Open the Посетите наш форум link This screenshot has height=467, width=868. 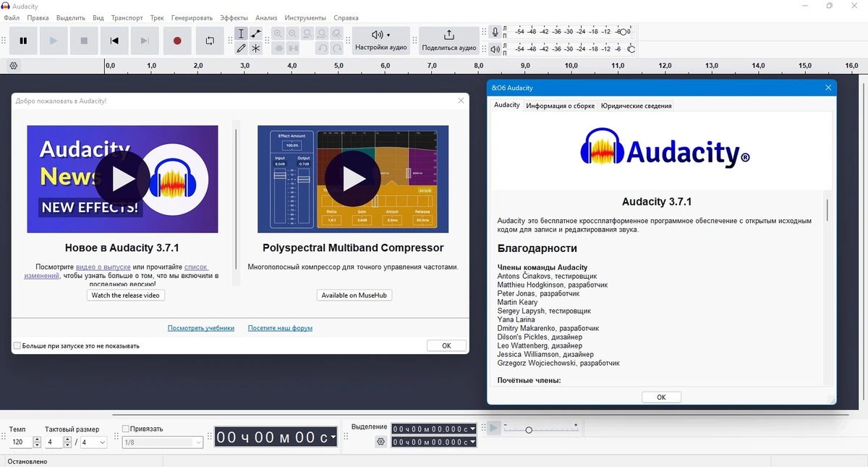click(x=280, y=328)
